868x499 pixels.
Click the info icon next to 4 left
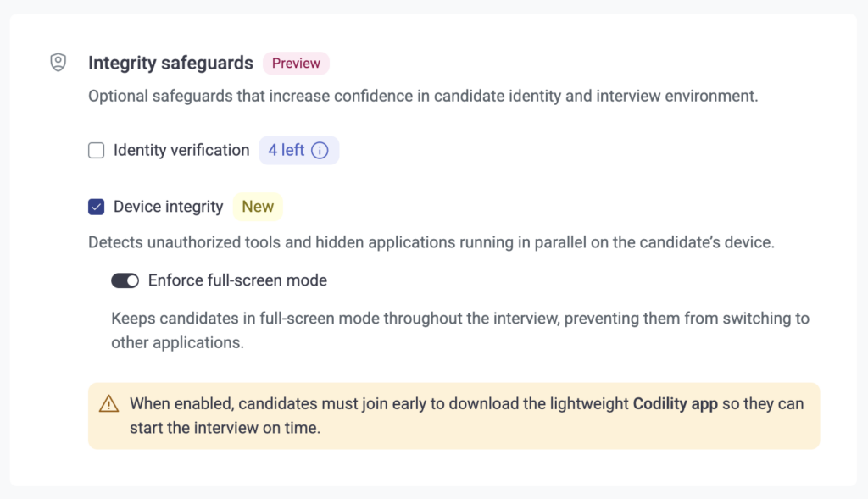320,151
